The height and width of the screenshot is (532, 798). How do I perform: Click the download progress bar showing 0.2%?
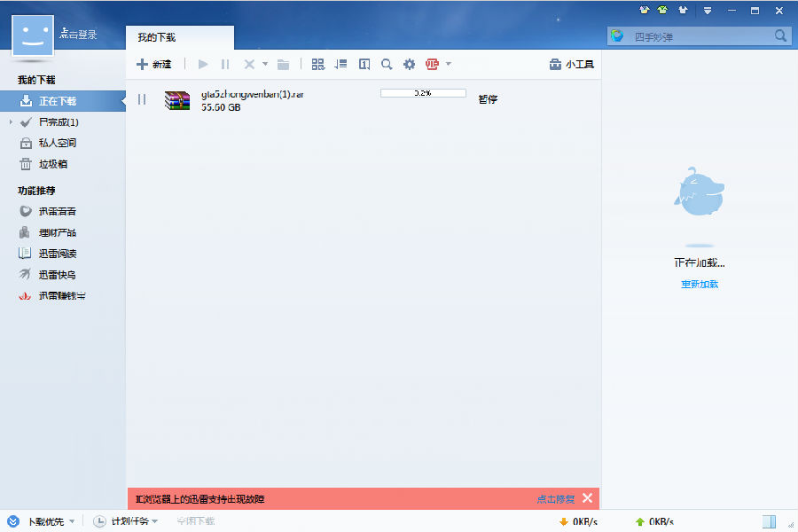423,92
